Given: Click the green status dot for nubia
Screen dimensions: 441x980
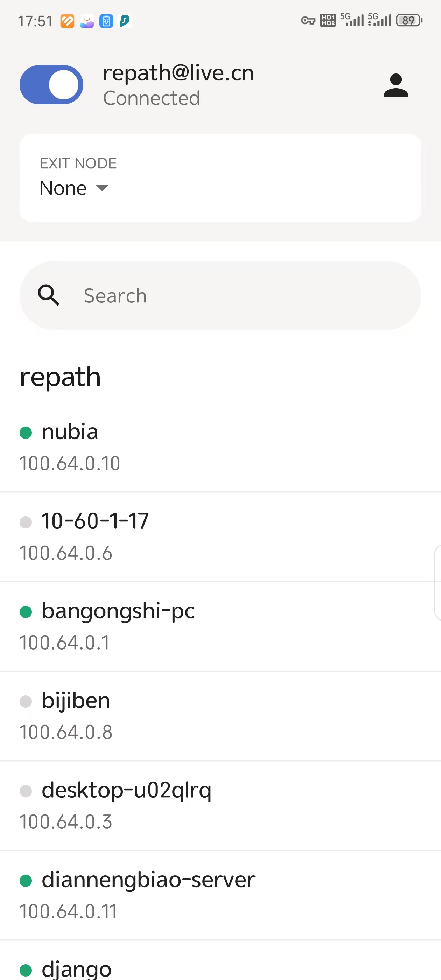Looking at the screenshot, I should click(26, 433).
